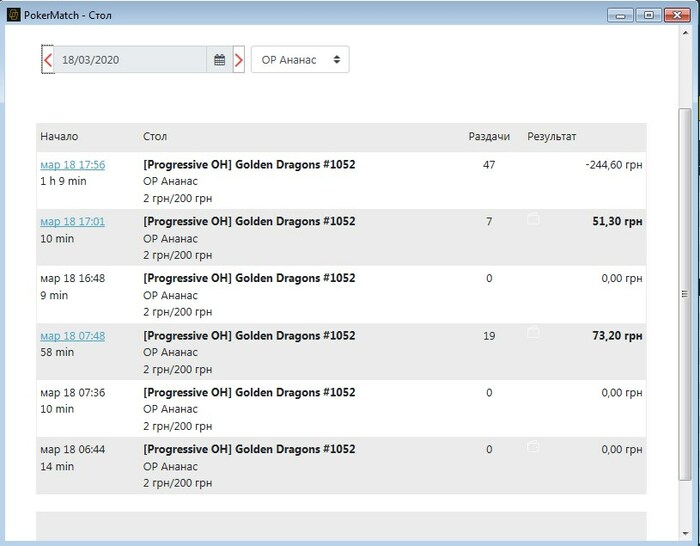This screenshot has width=700, height=546.
Task: Go to the previous date using left arrow
Action: point(48,59)
